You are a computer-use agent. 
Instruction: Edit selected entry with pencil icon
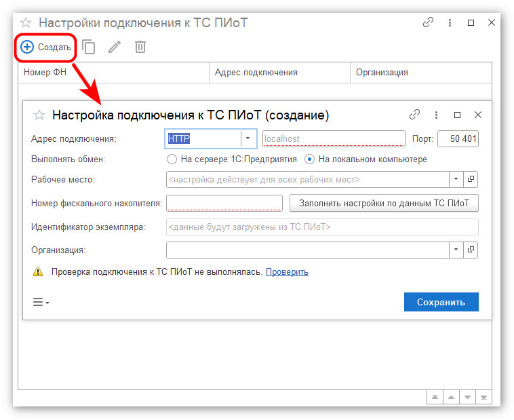coord(115,47)
